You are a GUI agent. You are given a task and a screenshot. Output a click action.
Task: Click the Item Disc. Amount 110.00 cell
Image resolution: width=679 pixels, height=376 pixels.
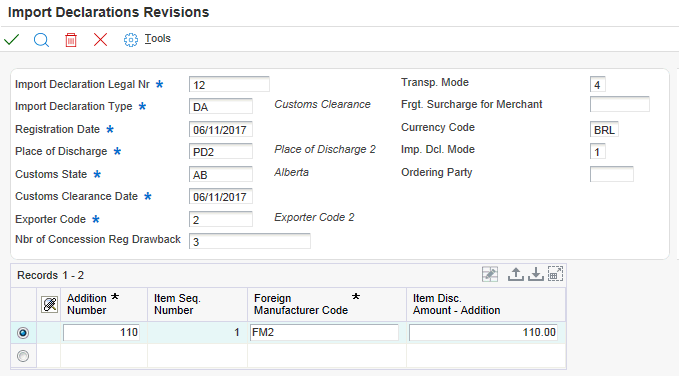(x=483, y=333)
